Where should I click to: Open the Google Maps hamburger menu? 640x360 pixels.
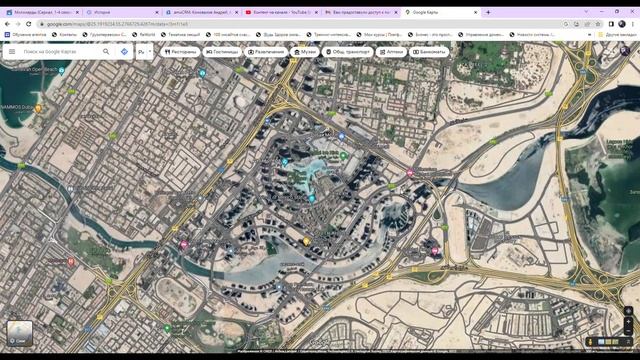pos(12,52)
